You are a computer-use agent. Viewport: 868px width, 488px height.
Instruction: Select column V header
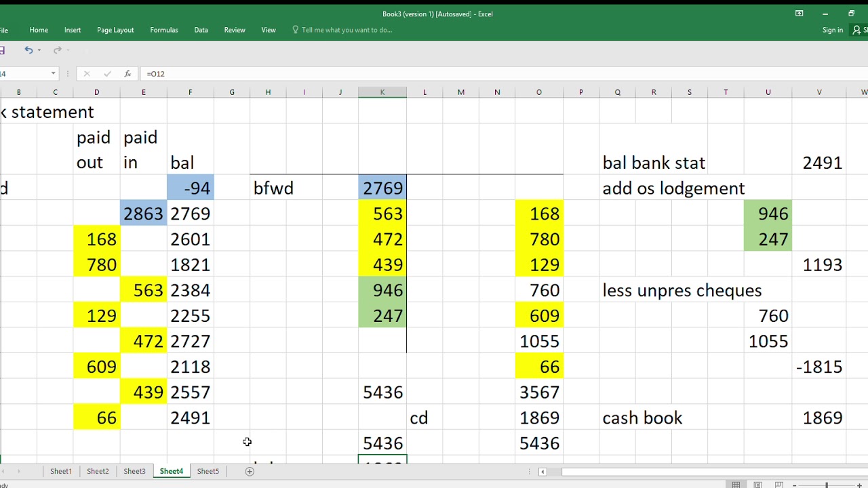click(x=819, y=92)
